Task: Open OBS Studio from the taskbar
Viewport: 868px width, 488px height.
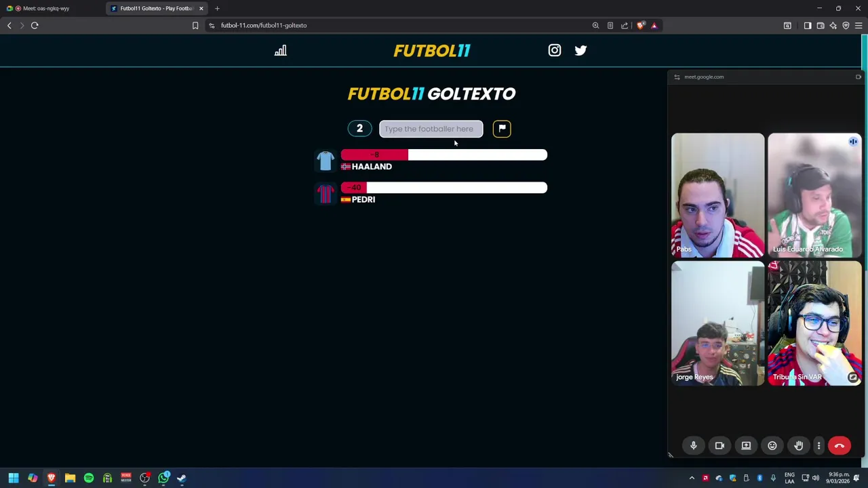Action: point(144,478)
